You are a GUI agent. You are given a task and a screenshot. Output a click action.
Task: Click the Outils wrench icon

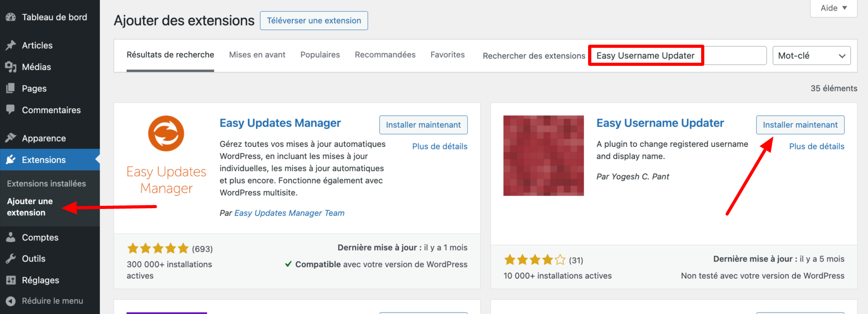[x=11, y=258]
